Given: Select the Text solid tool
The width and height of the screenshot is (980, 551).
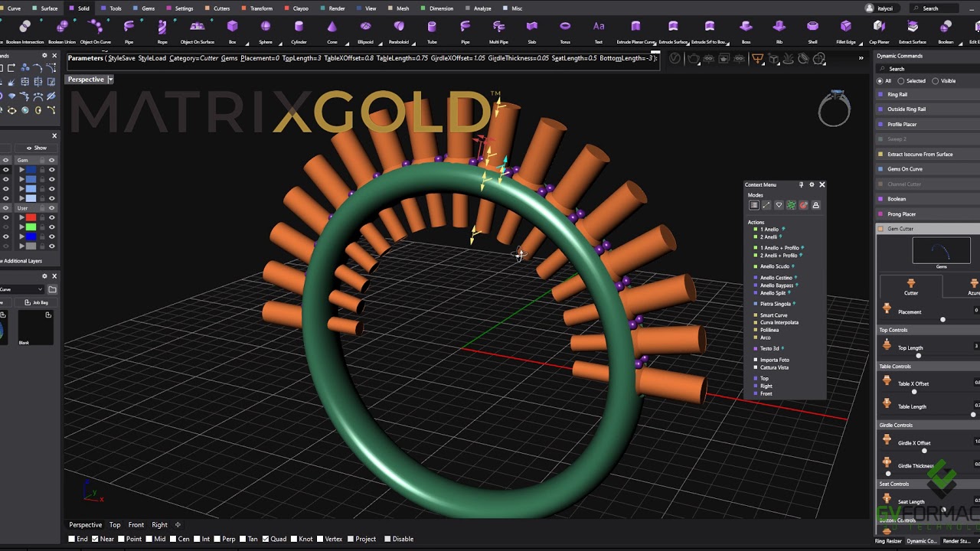Looking at the screenshot, I should coord(599,31).
